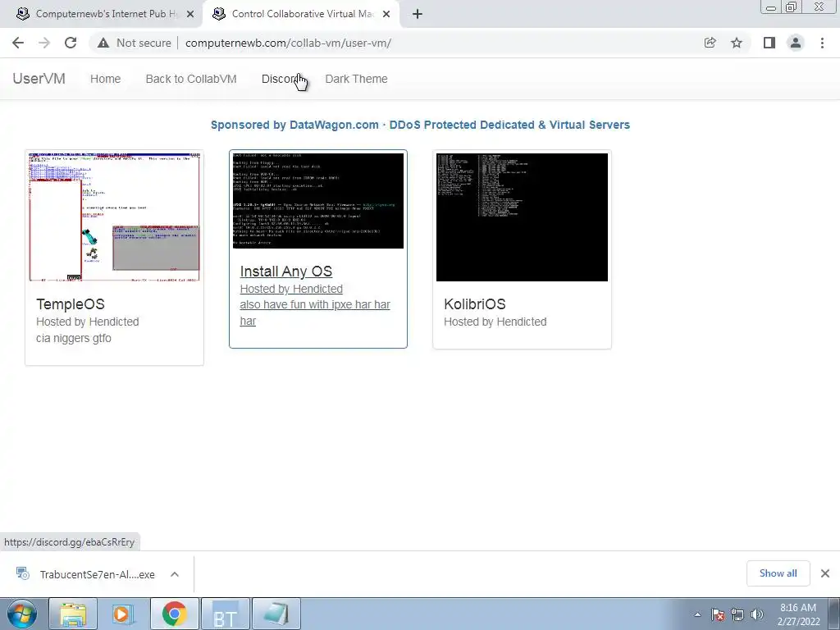840x630 pixels.
Task: Click the Not secure warning icon
Action: coord(103,43)
